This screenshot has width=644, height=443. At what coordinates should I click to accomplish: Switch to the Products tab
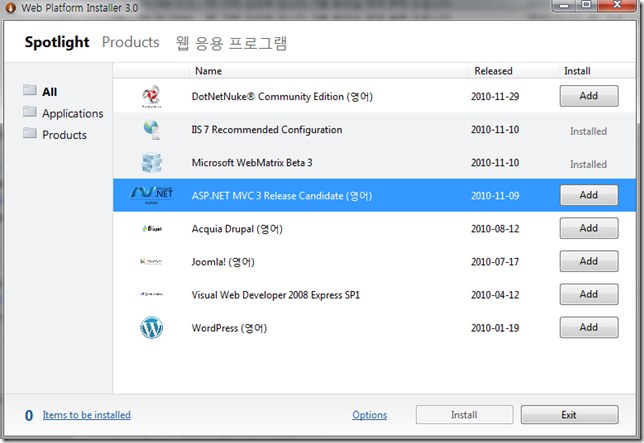[x=130, y=42]
